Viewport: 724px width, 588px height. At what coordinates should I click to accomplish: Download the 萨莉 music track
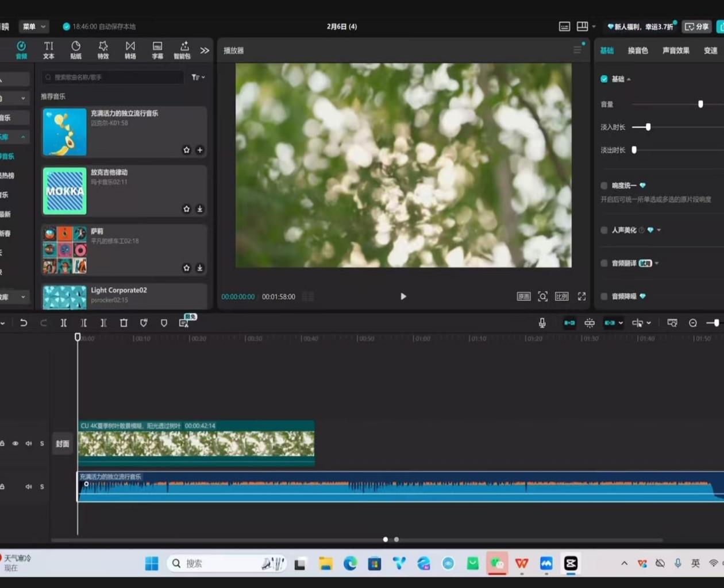click(200, 268)
